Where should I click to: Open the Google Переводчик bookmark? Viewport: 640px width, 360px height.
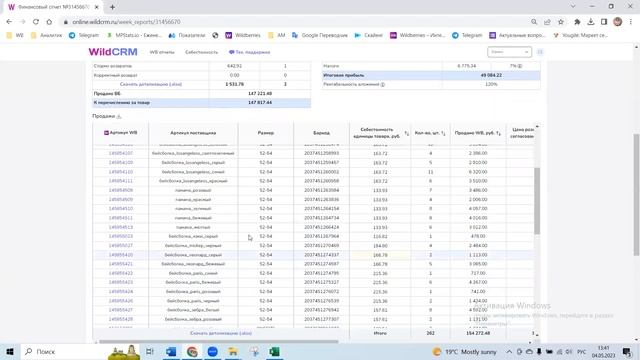320,35
